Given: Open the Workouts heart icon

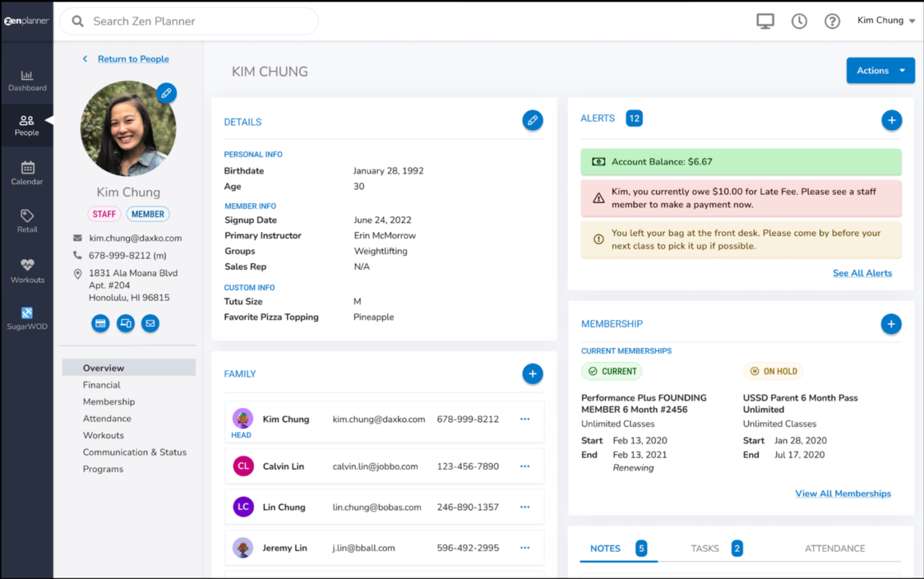Looking at the screenshot, I should [x=27, y=270].
